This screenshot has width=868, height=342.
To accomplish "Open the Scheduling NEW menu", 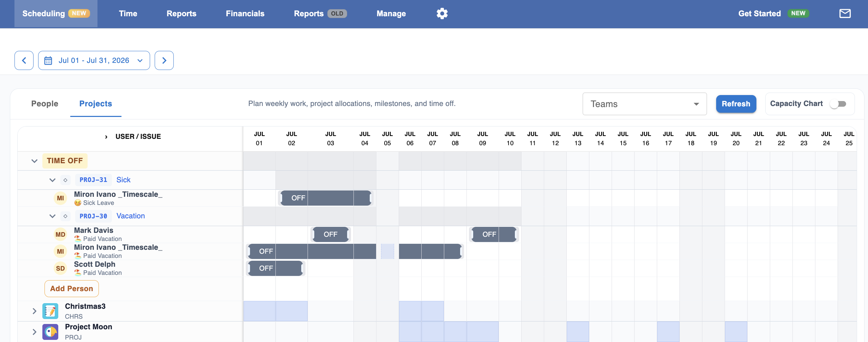I will (x=56, y=13).
